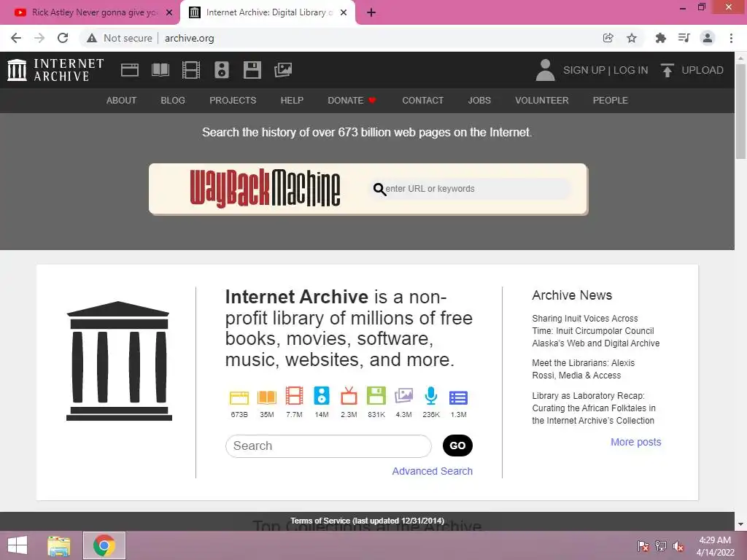This screenshot has width=747, height=560.
Task: Open Meet the Librarians: Alexis Rossi article
Action: 583,369
